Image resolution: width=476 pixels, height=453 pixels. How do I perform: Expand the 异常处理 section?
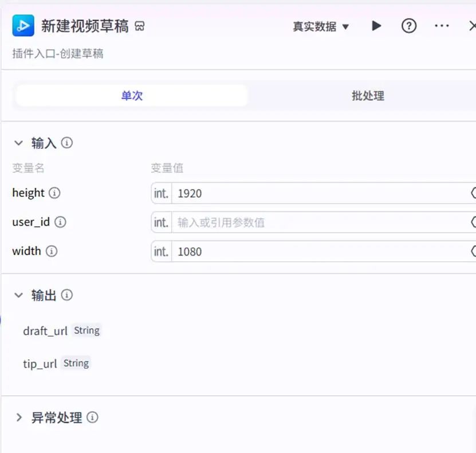[x=19, y=417]
